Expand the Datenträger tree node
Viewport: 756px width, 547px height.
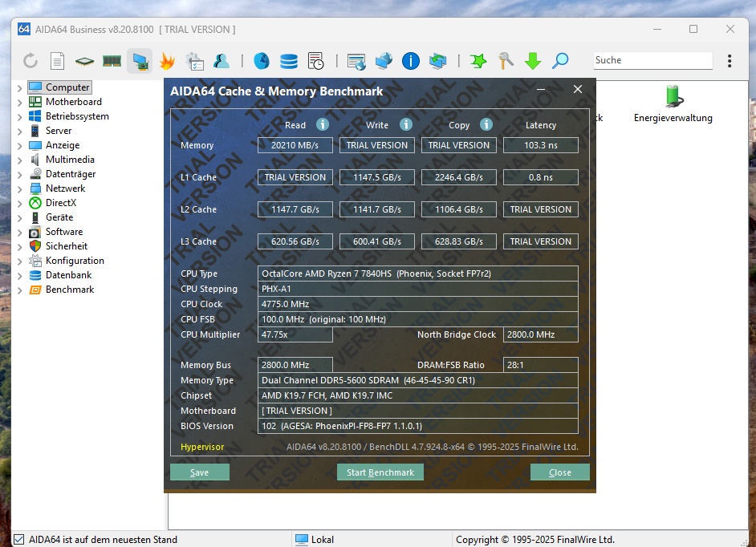(19, 175)
